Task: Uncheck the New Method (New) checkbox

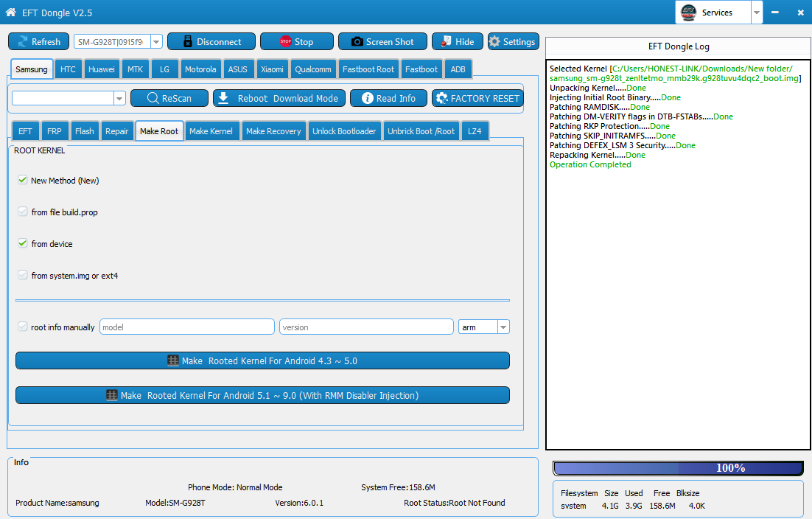Action: click(23, 180)
